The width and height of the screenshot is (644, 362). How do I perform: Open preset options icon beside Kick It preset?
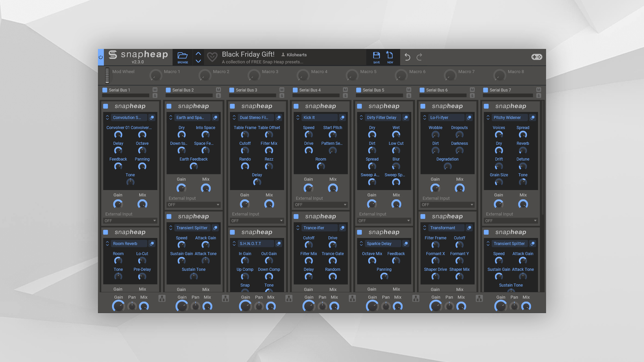[x=342, y=118]
